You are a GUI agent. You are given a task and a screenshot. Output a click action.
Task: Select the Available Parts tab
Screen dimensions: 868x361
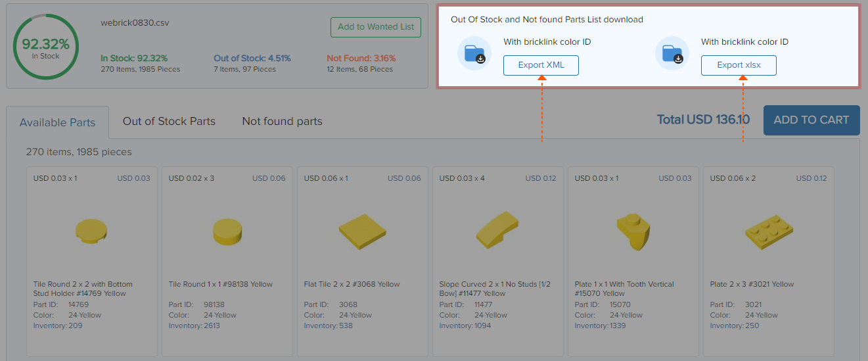(x=57, y=122)
